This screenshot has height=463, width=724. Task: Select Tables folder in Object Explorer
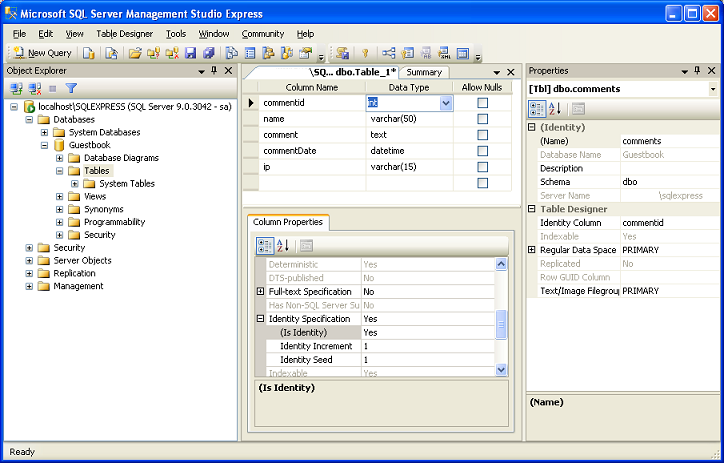click(x=97, y=171)
